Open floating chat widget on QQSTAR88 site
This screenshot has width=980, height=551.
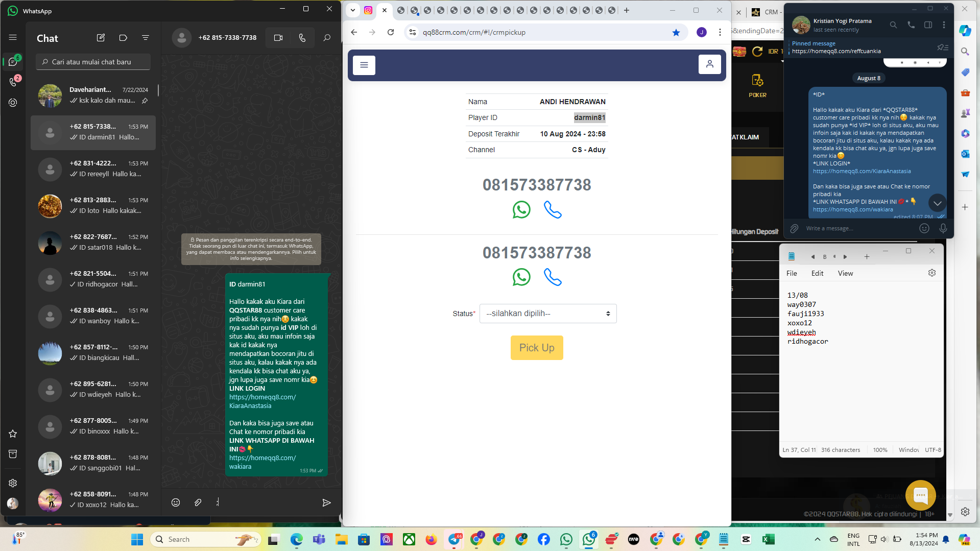pyautogui.click(x=920, y=495)
